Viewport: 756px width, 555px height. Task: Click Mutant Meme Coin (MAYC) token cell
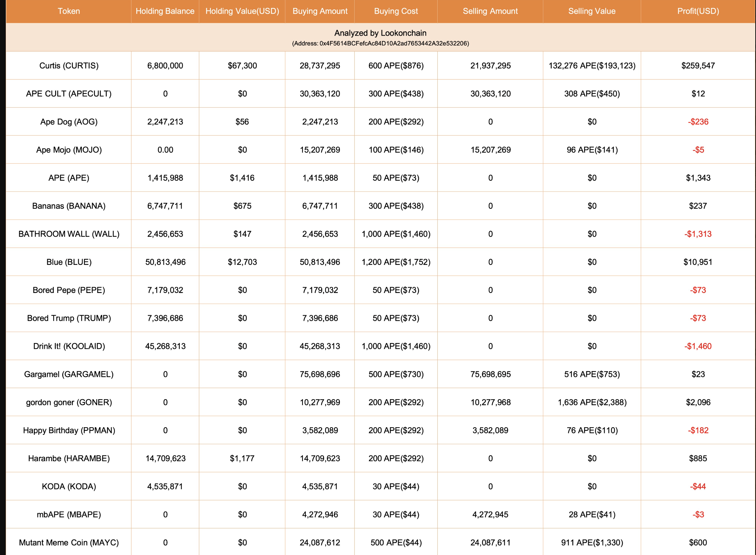(x=69, y=543)
